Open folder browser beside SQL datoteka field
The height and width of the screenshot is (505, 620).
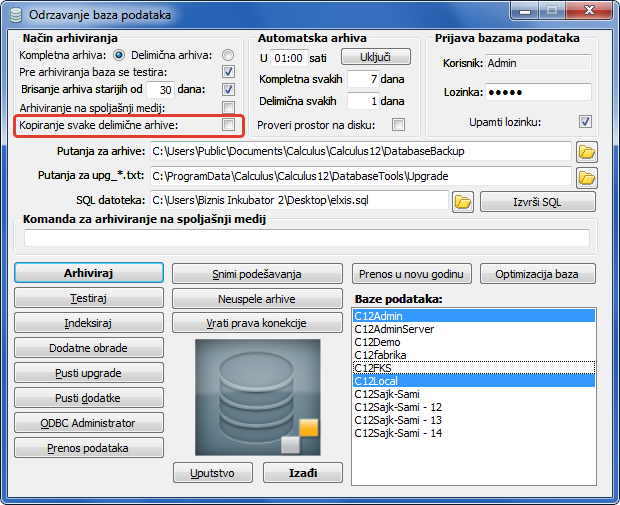point(462,201)
